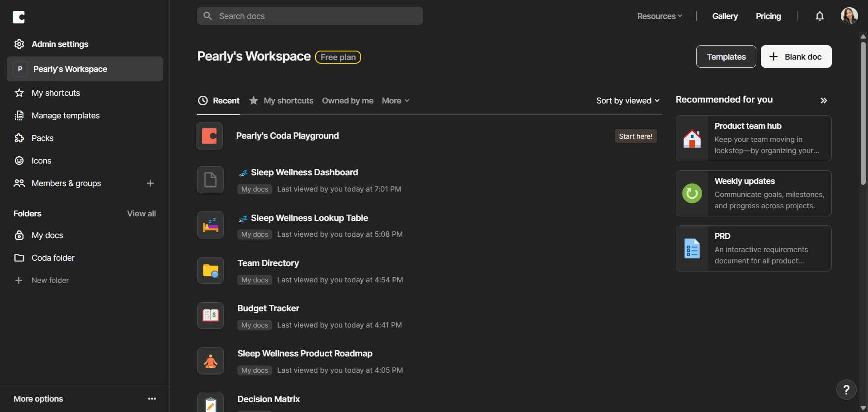Viewport: 868px width, 412px height.
Task: Create a Blank doc
Action: tap(796, 56)
